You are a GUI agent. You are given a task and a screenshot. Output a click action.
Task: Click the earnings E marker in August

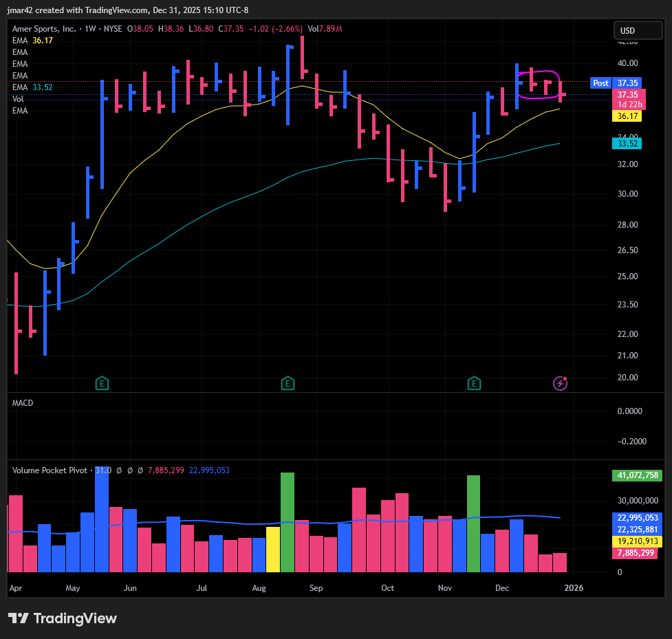click(x=288, y=383)
